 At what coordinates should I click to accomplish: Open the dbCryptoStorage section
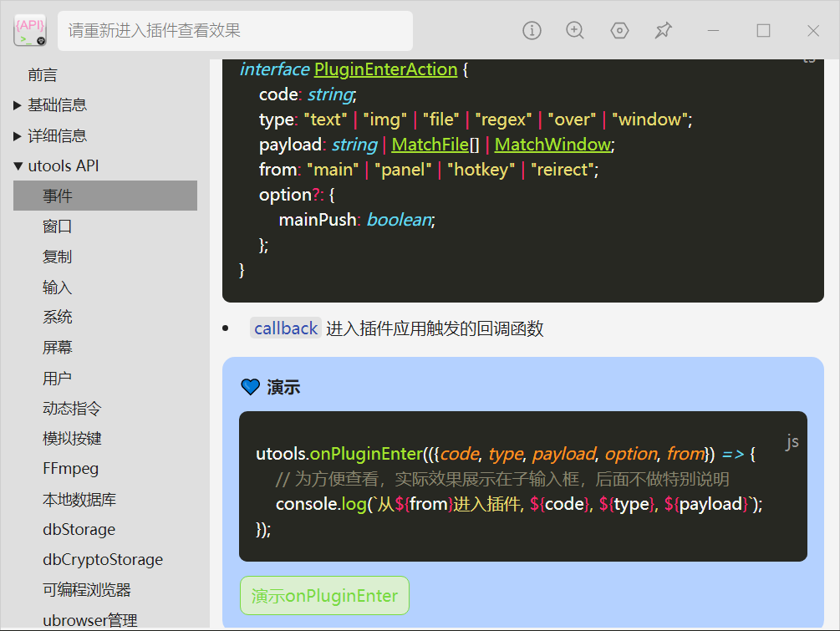point(103,560)
